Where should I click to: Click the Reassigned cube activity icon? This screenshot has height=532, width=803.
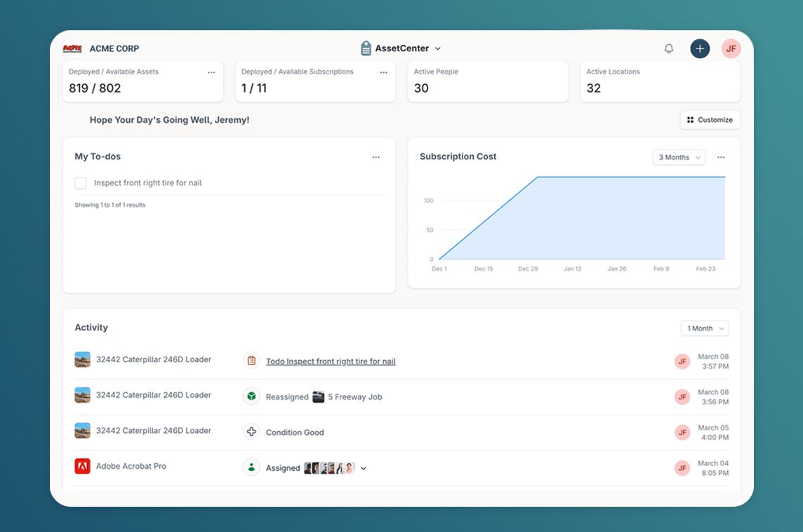[251, 397]
